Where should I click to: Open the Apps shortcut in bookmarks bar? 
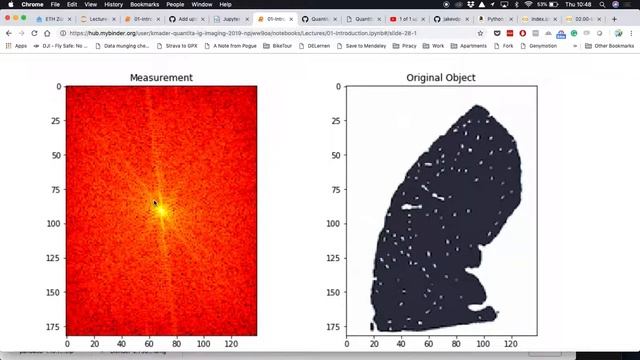16,46
